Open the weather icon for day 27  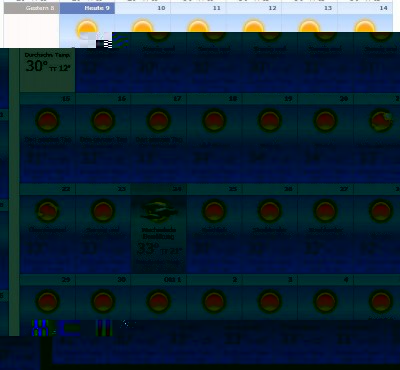pyautogui.click(x=325, y=211)
